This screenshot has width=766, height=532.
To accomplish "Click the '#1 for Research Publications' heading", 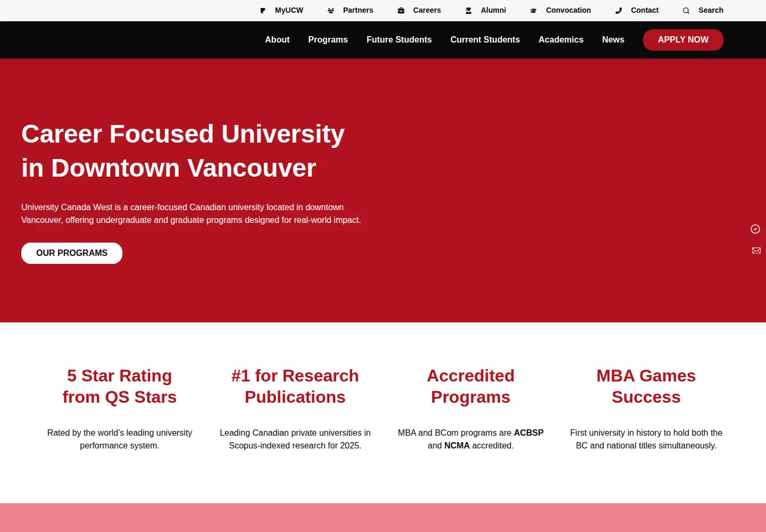I will pyautogui.click(x=295, y=386).
